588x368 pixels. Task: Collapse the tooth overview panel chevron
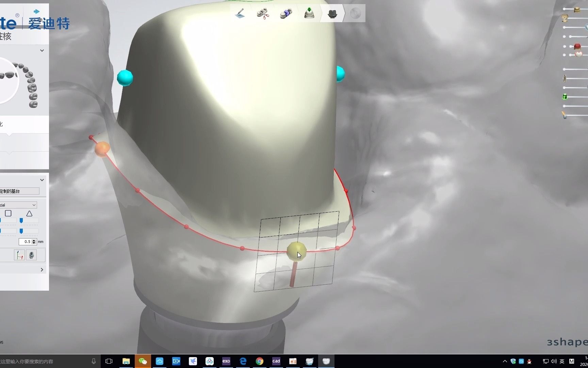point(42,50)
